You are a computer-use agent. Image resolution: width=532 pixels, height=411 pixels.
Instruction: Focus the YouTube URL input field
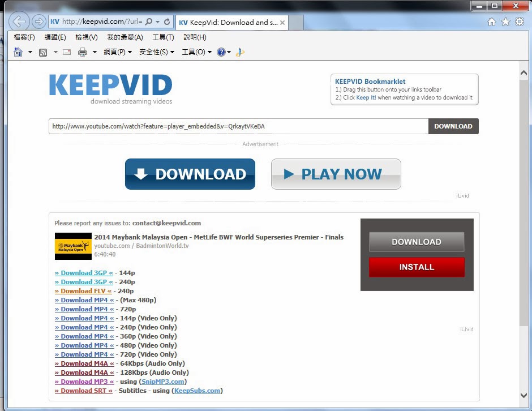pyautogui.click(x=238, y=126)
